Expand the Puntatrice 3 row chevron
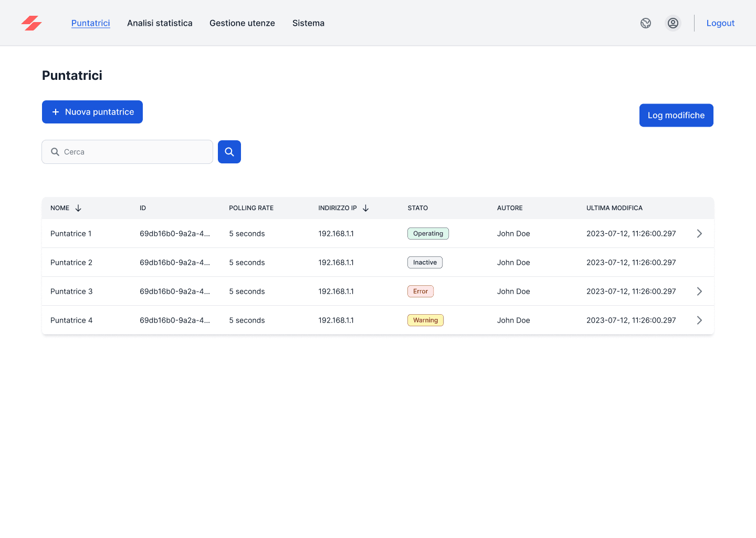Image resolution: width=756 pixels, height=538 pixels. (x=699, y=292)
